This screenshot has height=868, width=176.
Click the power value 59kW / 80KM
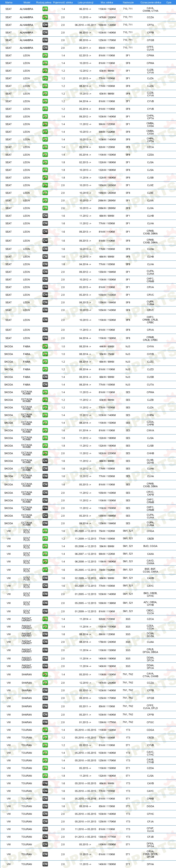107,546
